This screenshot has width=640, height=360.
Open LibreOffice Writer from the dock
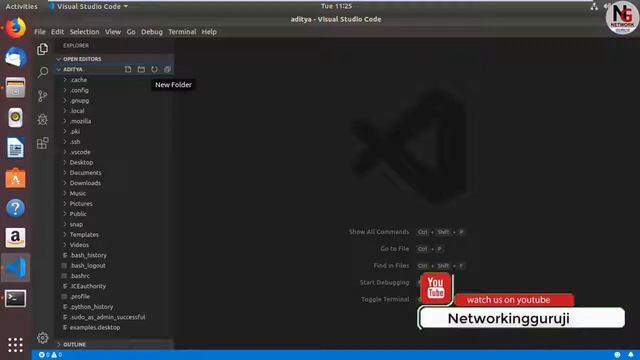[x=16, y=148]
